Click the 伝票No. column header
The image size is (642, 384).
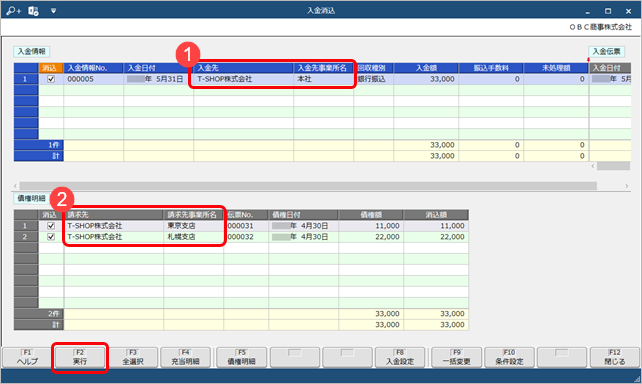246,215
